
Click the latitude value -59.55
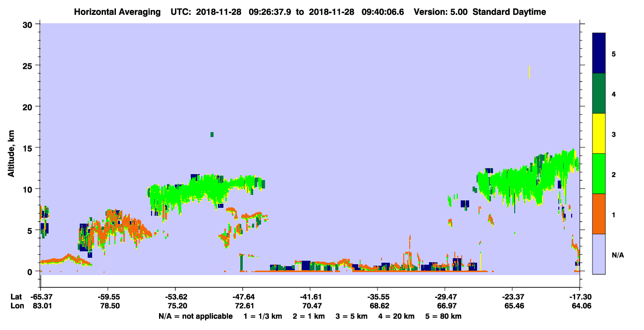click(x=108, y=297)
